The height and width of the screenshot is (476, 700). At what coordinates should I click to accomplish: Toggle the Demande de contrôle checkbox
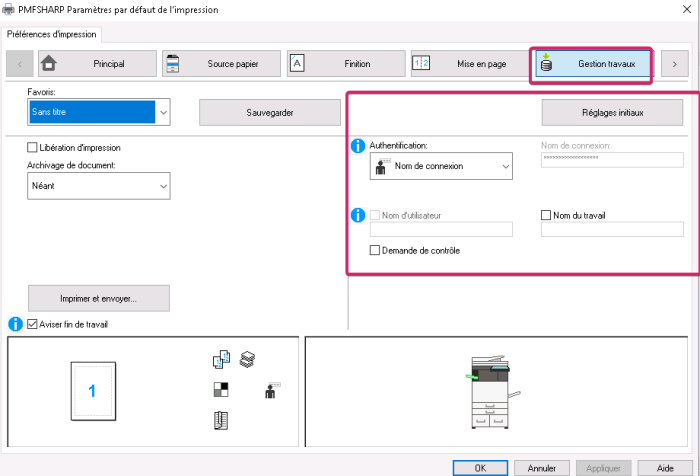click(x=375, y=250)
